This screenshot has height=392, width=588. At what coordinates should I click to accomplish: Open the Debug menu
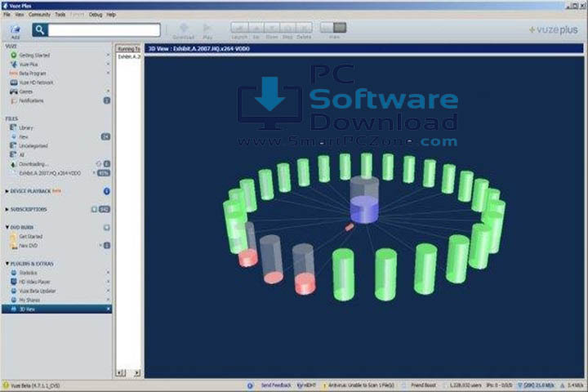(x=96, y=15)
